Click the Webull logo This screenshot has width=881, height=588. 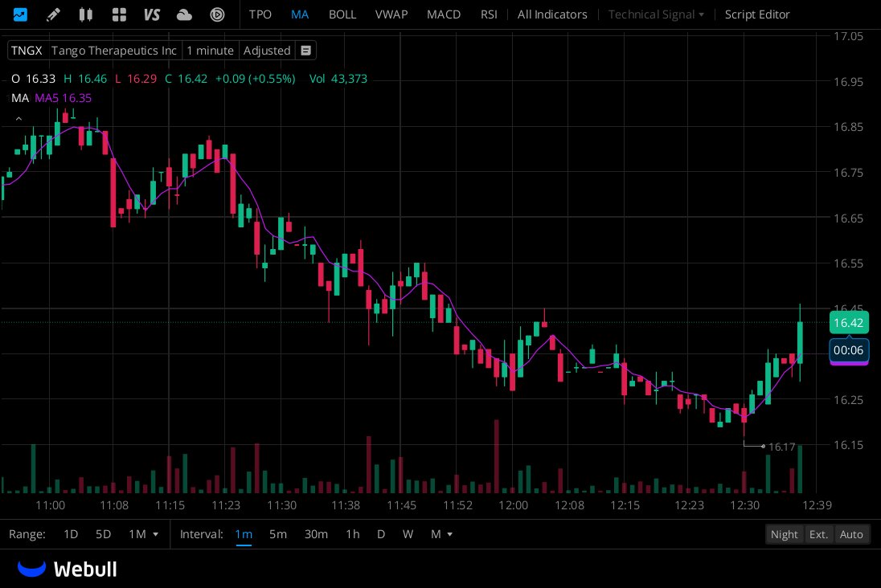pyautogui.click(x=68, y=569)
